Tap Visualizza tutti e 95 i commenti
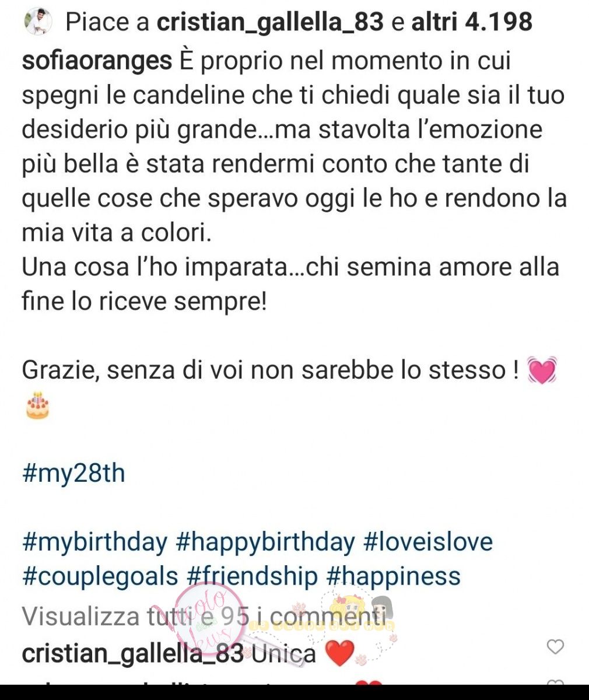589x700 pixels. coord(204,615)
